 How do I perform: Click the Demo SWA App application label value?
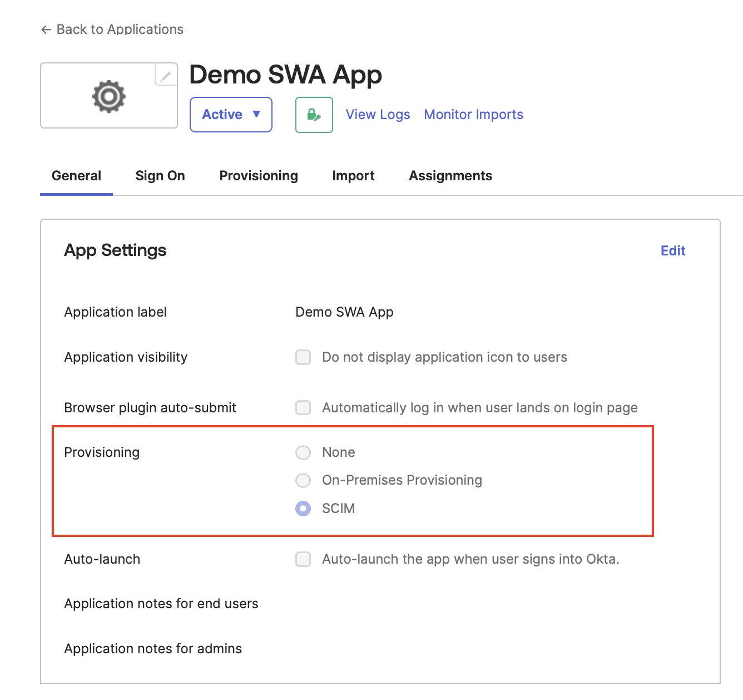coord(344,312)
